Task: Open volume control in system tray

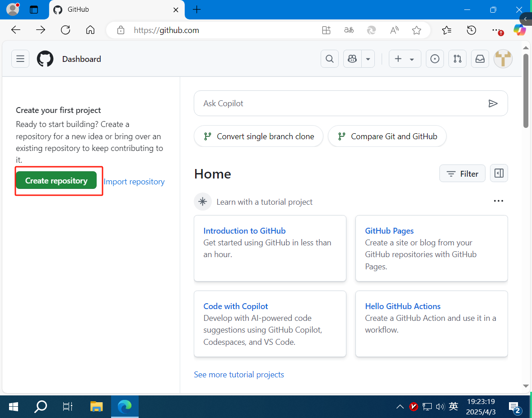Action: [440, 406]
